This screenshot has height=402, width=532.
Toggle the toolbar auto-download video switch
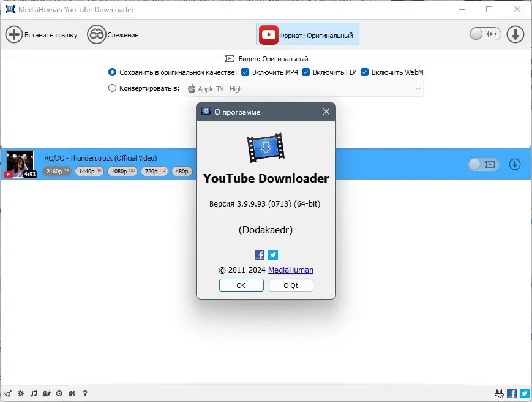click(485, 34)
